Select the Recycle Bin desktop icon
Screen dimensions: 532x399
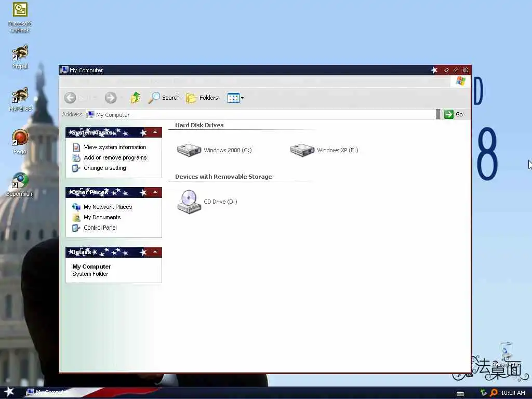507,355
